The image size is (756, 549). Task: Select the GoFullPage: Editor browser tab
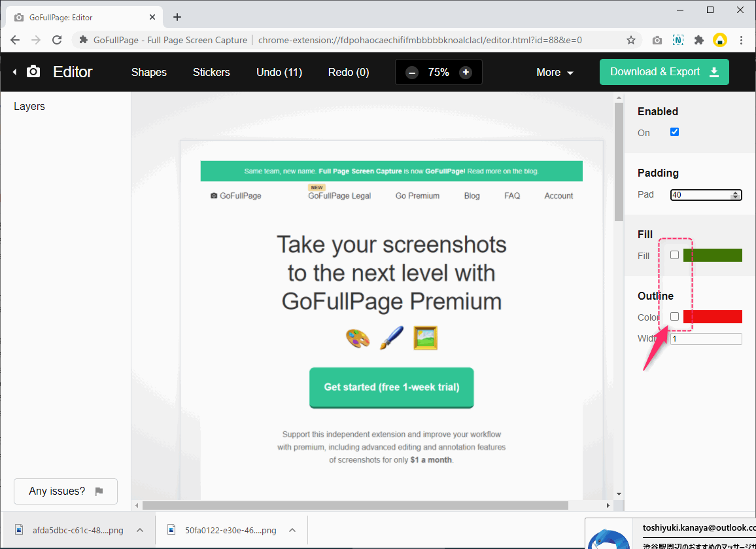(85, 18)
